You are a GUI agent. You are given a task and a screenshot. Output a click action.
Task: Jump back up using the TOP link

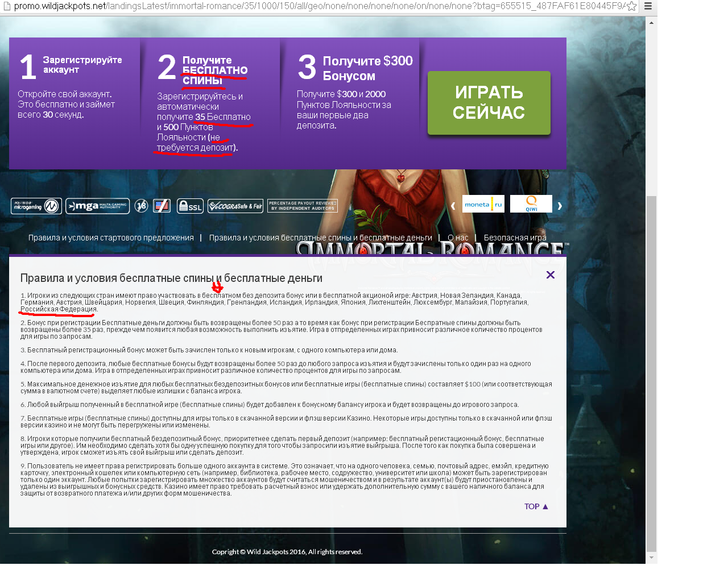[x=536, y=506]
